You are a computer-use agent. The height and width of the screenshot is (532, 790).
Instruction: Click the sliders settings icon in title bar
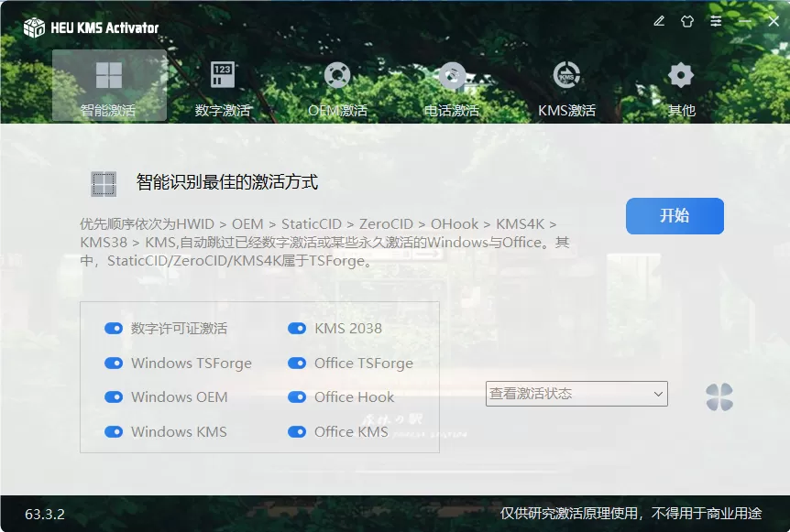point(716,20)
